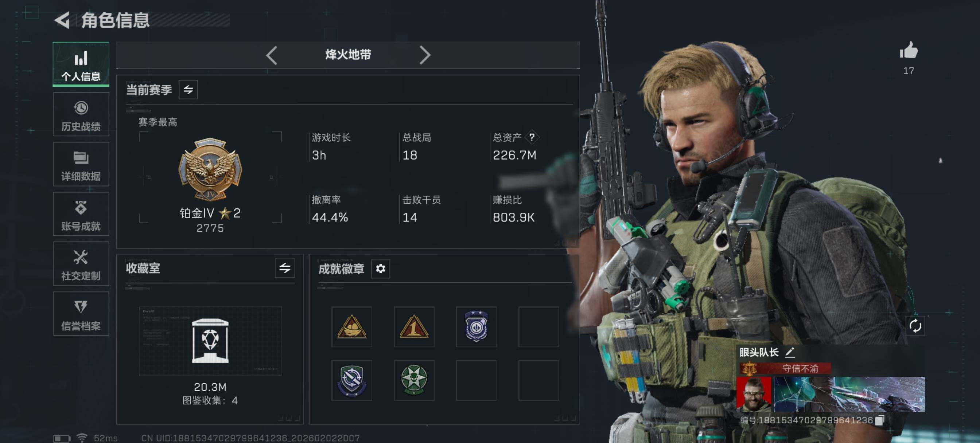The height and width of the screenshot is (443, 980).
Task: Open 成就徽章 settings with the gear icon
Action: pos(380,269)
